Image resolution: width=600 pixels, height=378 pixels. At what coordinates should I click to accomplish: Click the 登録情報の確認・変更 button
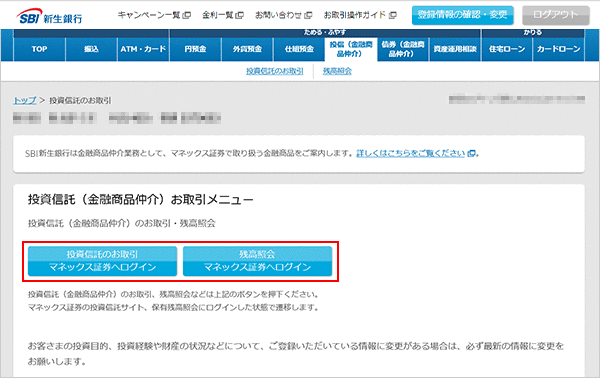[x=462, y=15]
